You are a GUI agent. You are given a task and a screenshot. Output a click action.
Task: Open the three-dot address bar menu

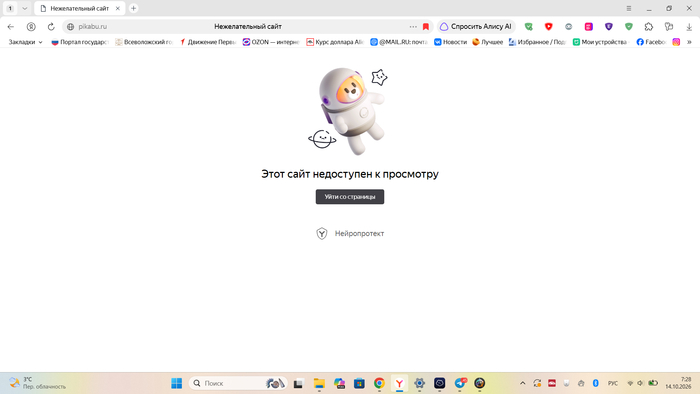pos(413,27)
